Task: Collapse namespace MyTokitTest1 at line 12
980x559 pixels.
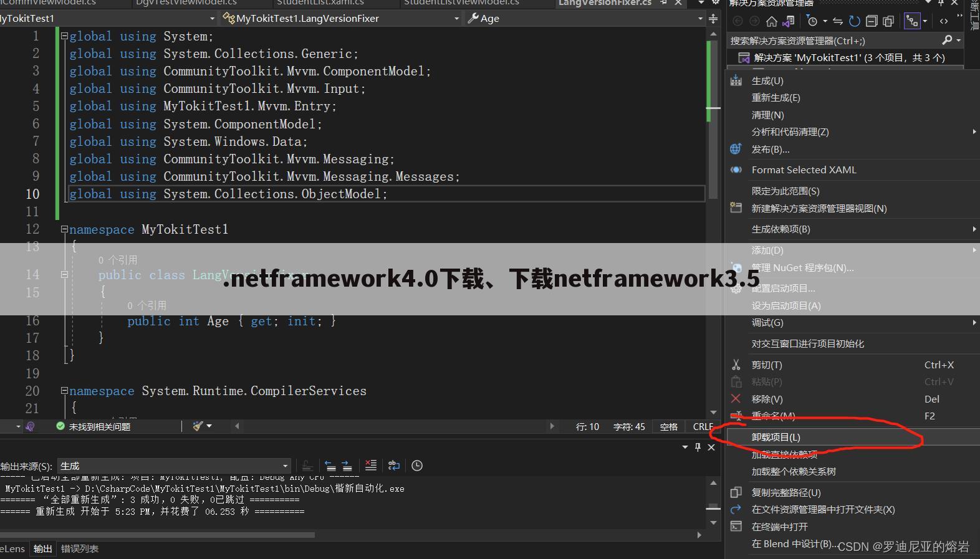Action: pyautogui.click(x=64, y=229)
